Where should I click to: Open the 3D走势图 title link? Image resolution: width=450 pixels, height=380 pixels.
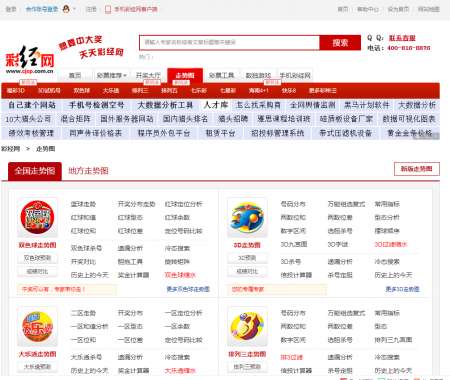click(x=247, y=245)
